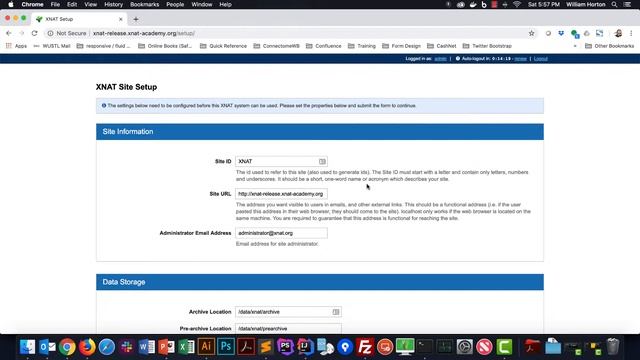Click the Administrator Email Address field
This screenshot has width=640, height=360.
(x=281, y=233)
